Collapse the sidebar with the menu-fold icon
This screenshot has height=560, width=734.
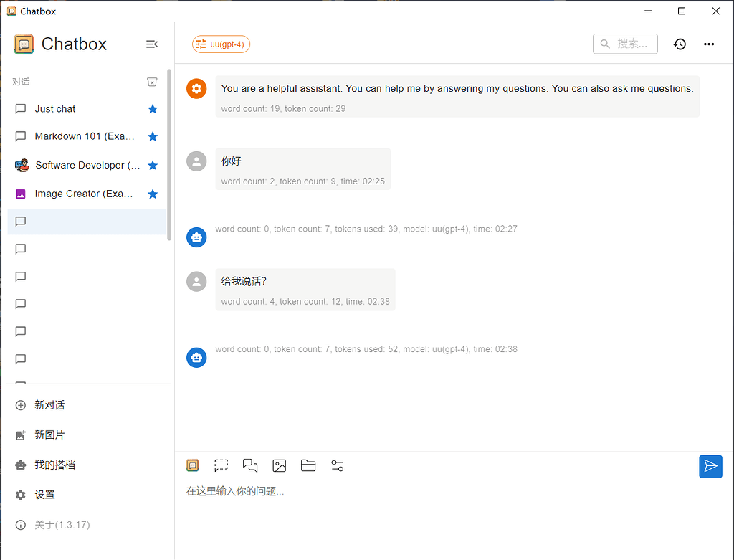pos(152,44)
